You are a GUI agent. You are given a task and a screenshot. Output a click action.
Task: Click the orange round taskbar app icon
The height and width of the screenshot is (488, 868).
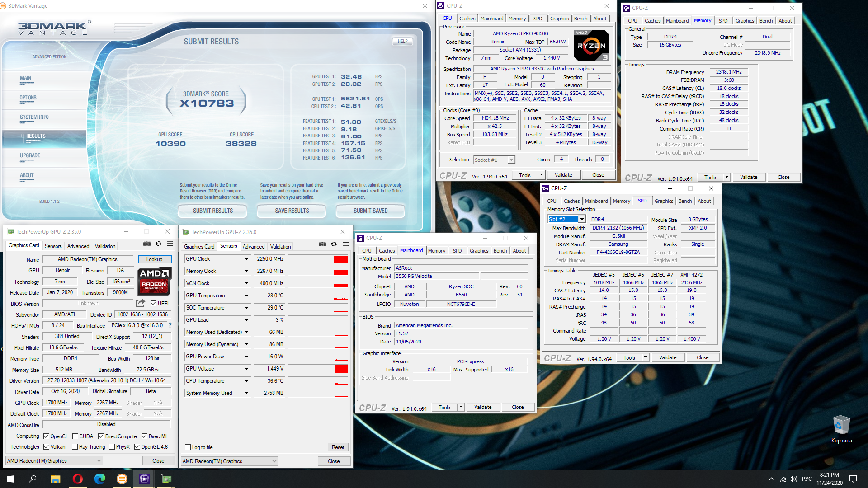[122, 479]
